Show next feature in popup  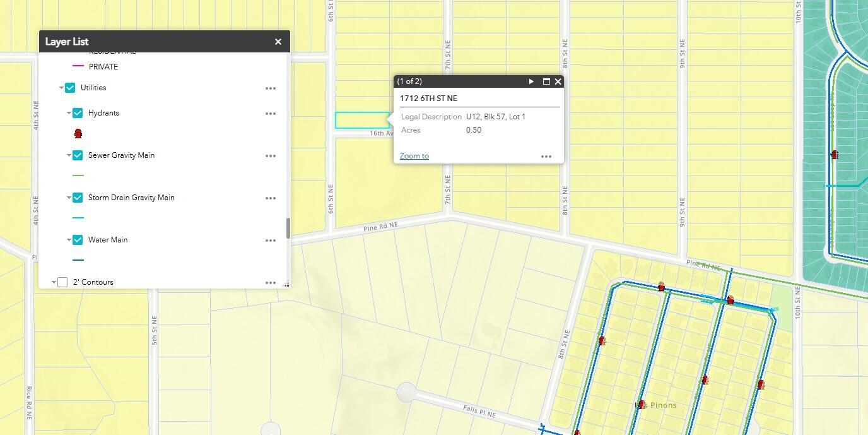pos(531,81)
